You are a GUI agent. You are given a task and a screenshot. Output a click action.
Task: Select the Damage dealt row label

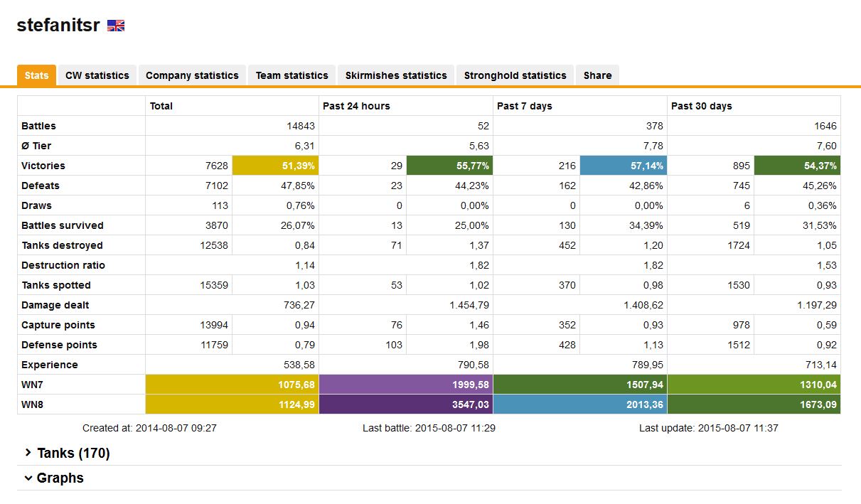click(55, 305)
